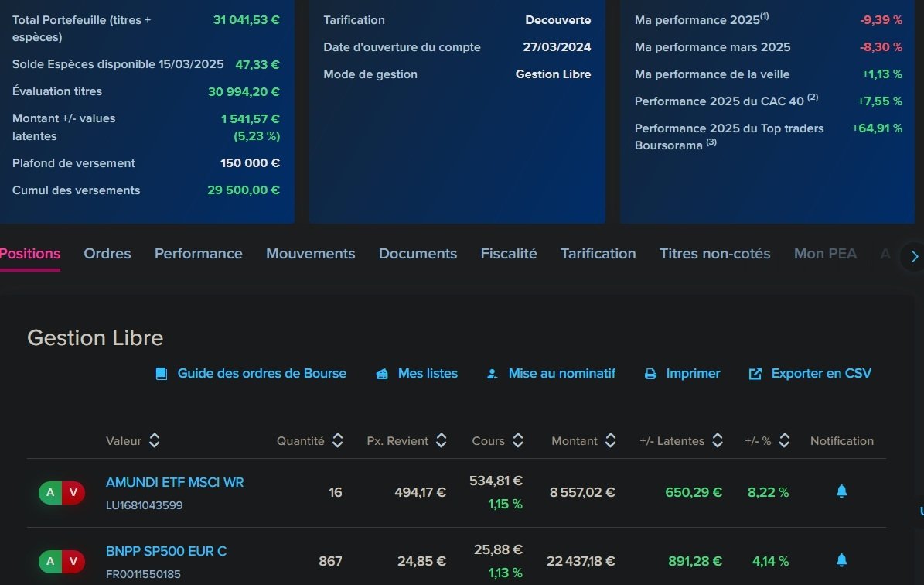This screenshot has height=585, width=924.
Task: Click the BNPP quantity 867
Action: [331, 562]
